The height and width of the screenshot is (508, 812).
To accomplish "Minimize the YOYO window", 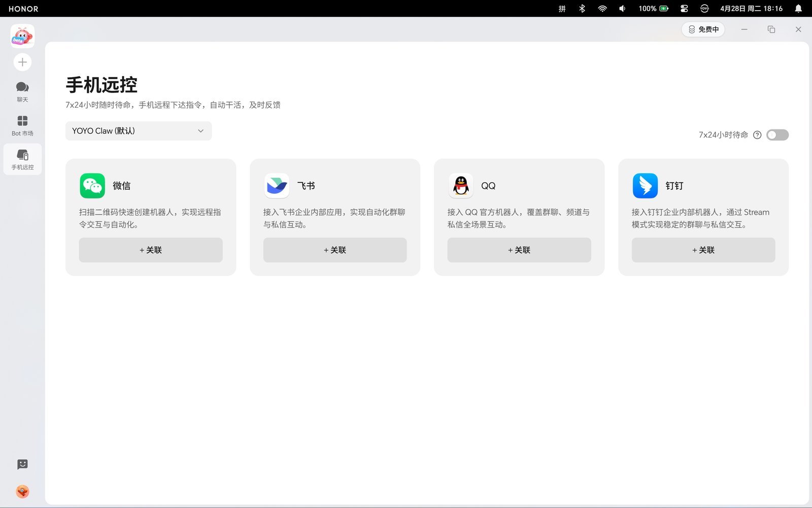I will [745, 29].
